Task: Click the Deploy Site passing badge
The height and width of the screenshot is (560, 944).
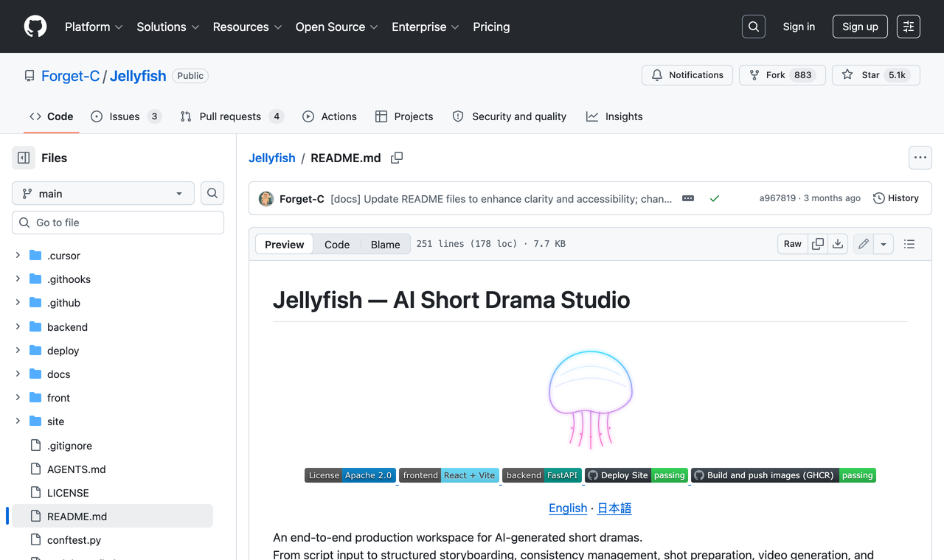Action: click(636, 475)
